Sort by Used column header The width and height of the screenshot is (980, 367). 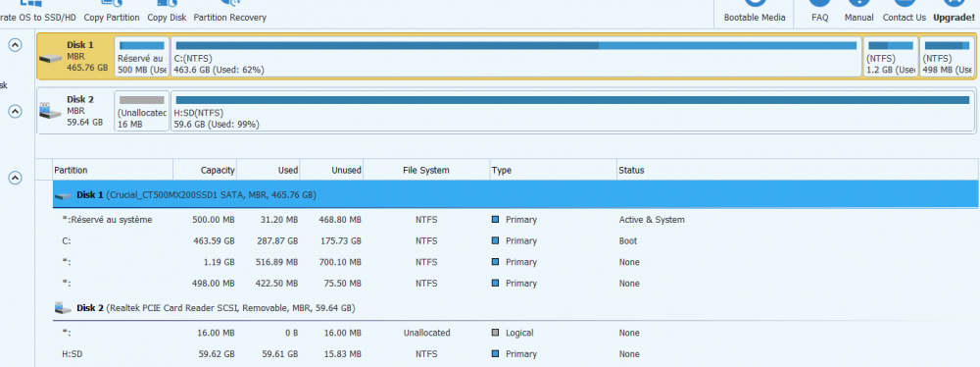269,170
